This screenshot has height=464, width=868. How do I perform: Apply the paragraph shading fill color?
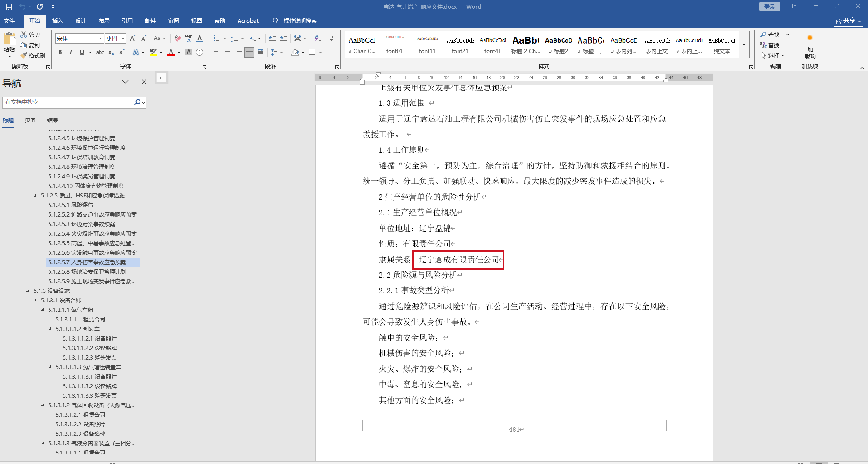coord(295,52)
